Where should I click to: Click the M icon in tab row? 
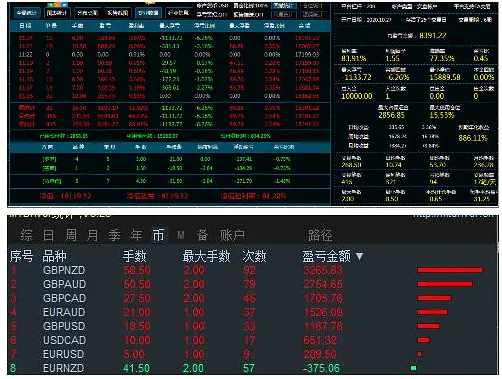point(181,235)
